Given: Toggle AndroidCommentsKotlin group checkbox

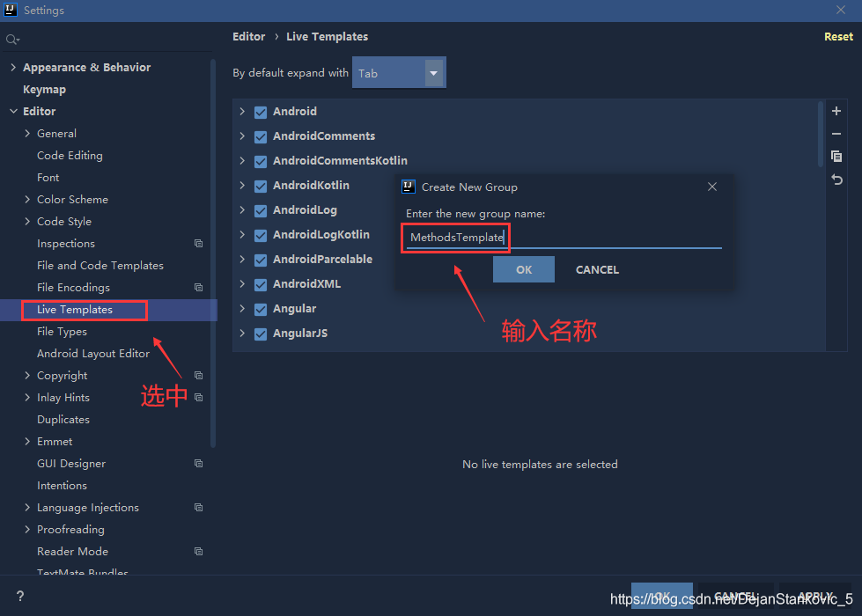Looking at the screenshot, I should 261,162.
